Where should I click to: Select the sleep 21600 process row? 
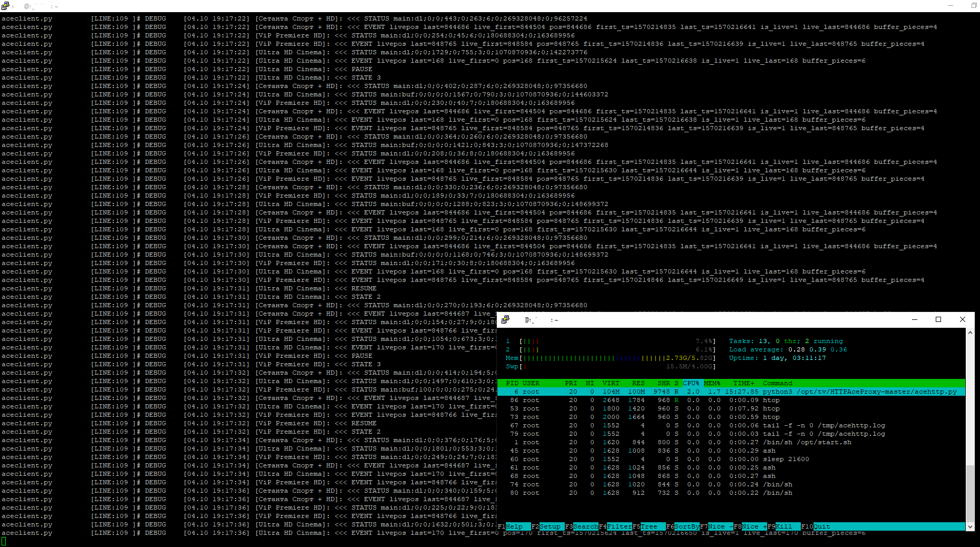click(731, 459)
